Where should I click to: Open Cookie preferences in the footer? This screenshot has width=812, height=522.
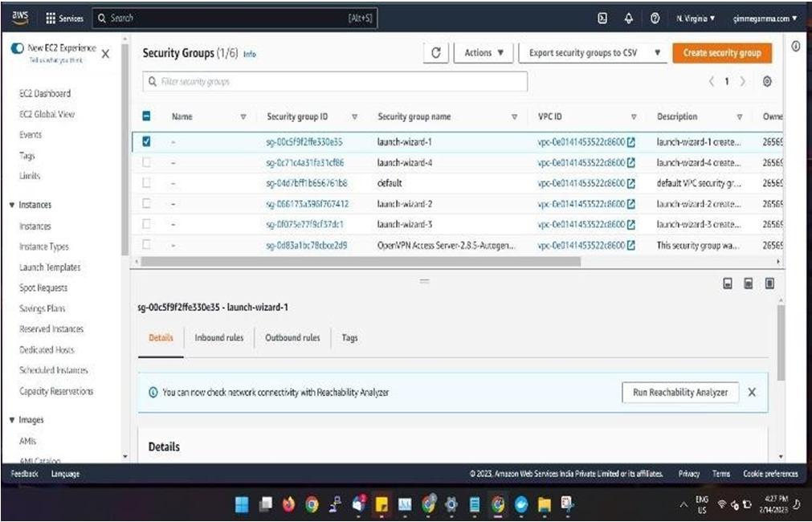point(770,474)
